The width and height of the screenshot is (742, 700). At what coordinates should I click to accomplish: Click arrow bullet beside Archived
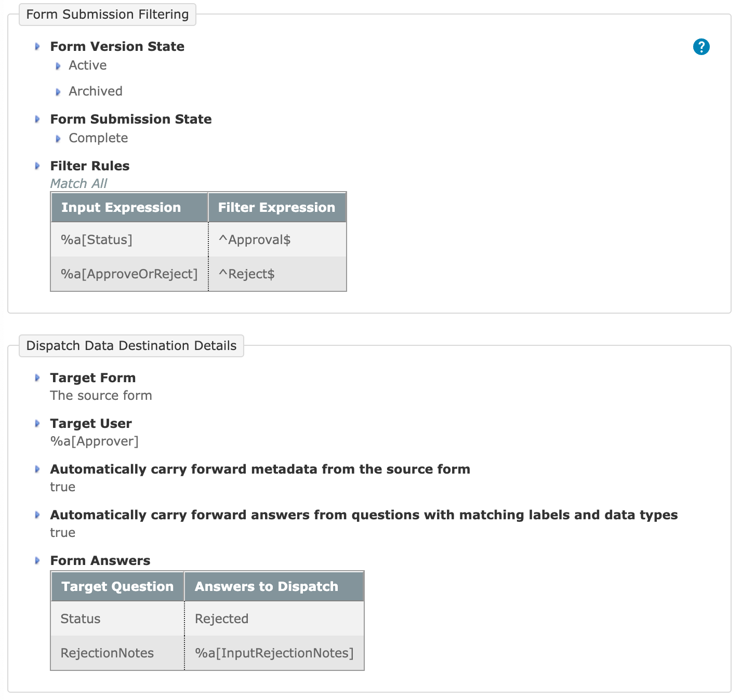(58, 92)
